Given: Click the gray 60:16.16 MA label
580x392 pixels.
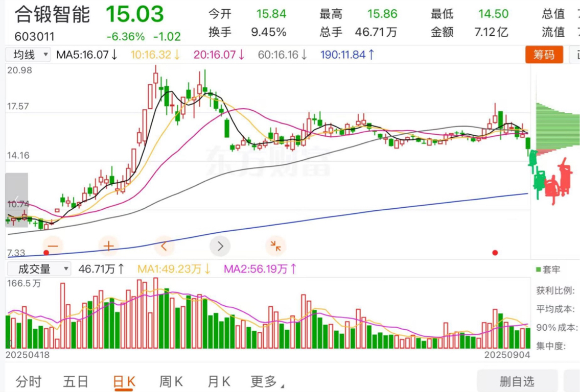Looking at the screenshot, I should (x=282, y=55).
